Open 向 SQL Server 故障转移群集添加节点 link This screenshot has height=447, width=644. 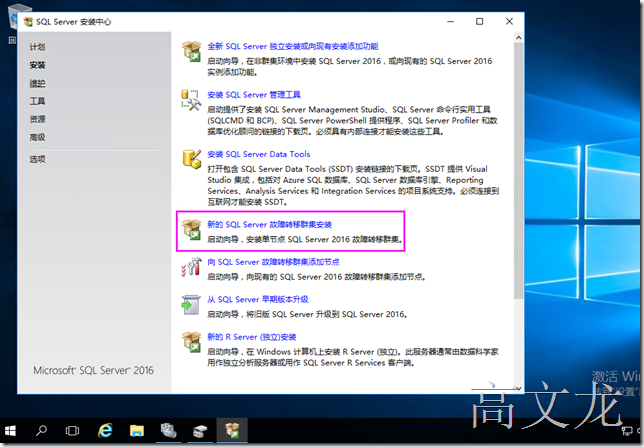tap(274, 262)
